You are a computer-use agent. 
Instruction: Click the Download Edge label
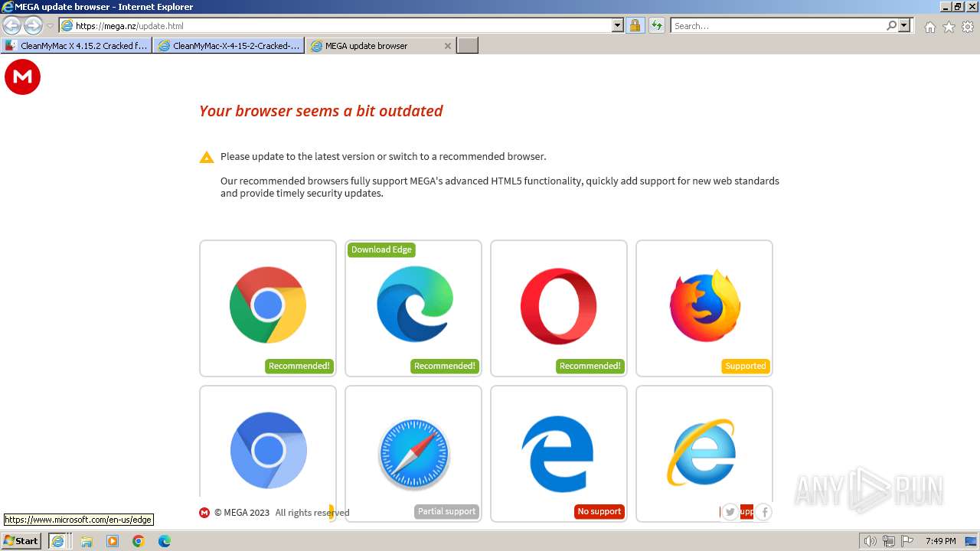pyautogui.click(x=381, y=249)
